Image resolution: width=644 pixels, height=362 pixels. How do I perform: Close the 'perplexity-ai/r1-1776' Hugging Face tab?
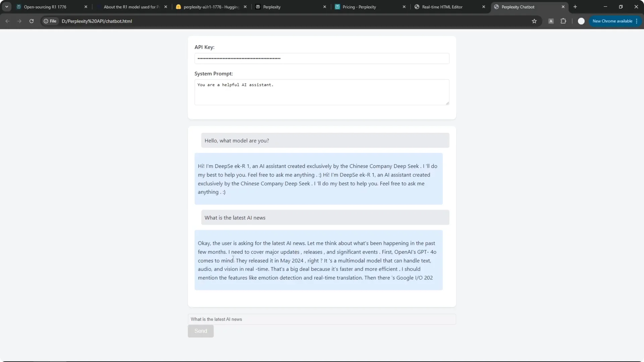[x=246, y=7]
